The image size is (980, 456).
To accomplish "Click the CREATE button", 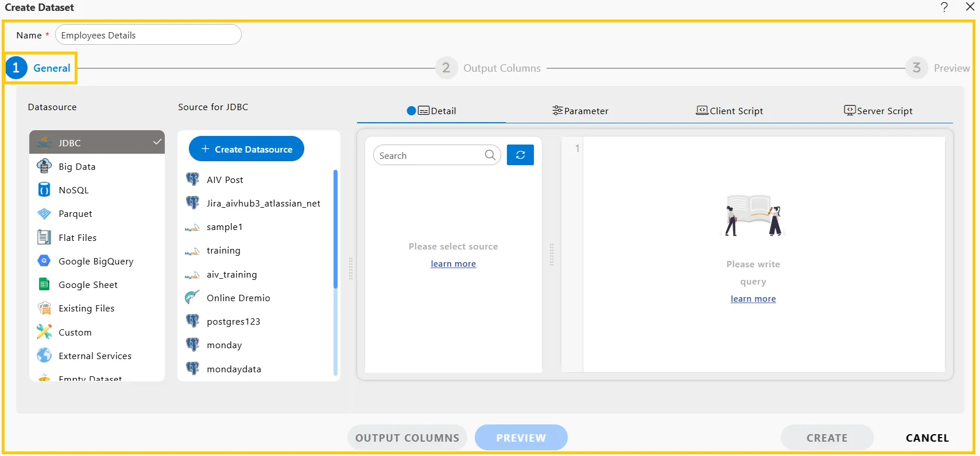I will coord(827,438).
